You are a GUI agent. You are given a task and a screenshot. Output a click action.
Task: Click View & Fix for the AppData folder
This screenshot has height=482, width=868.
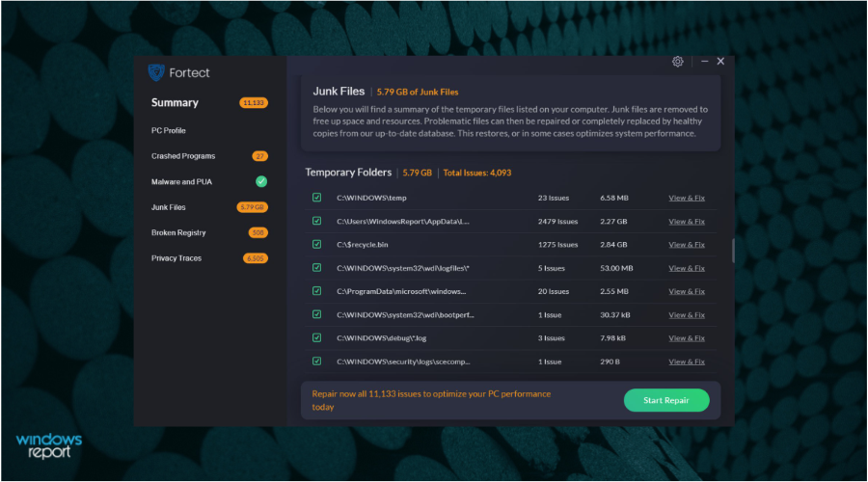(687, 222)
